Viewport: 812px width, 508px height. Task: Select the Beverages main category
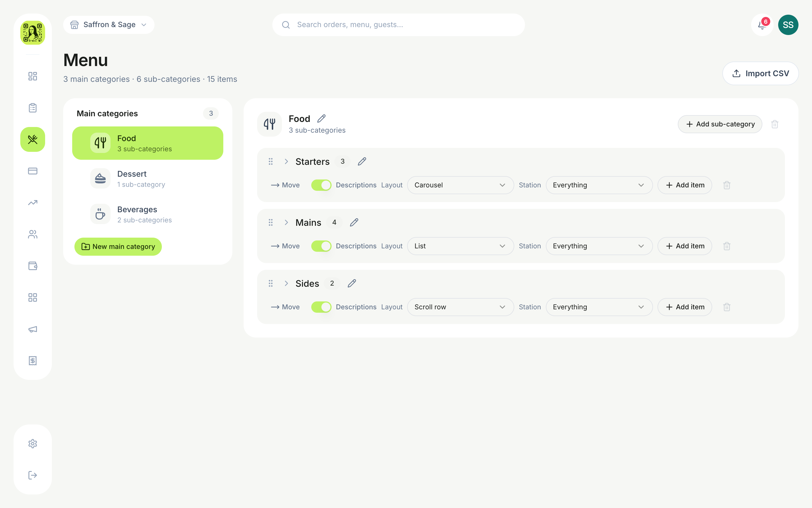click(148, 214)
